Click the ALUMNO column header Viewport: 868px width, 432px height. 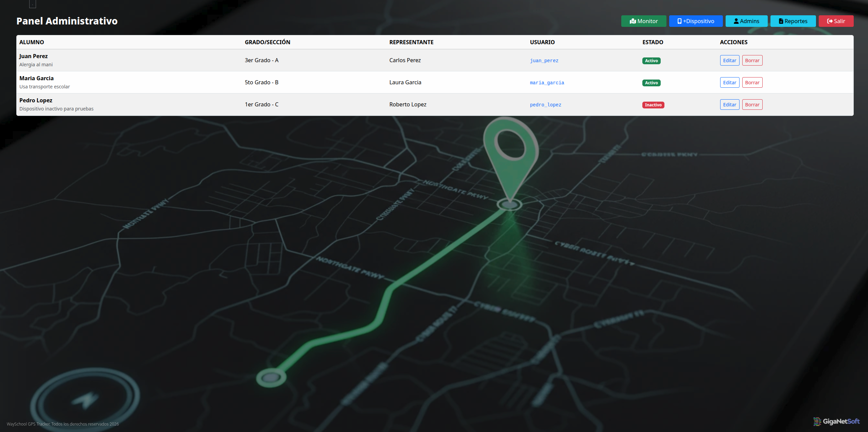point(32,42)
